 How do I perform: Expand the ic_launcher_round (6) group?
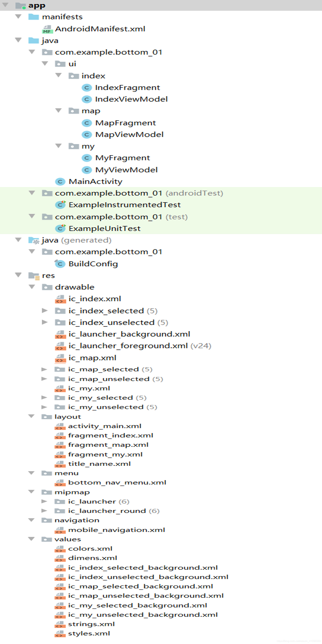pyautogui.click(x=44, y=511)
